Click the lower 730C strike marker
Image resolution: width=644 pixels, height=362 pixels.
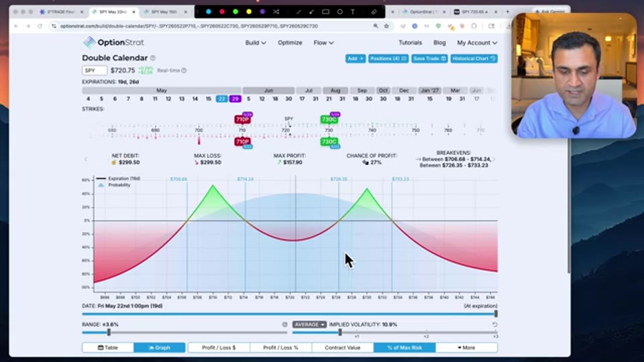[x=329, y=141]
